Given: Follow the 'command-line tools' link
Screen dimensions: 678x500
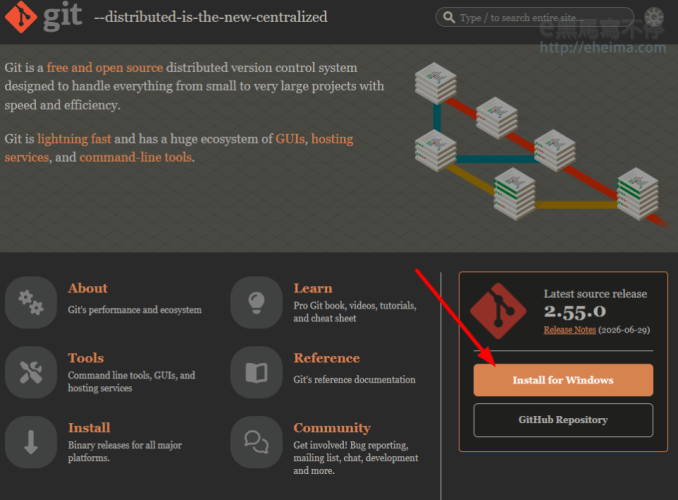Looking at the screenshot, I should coord(136,157).
